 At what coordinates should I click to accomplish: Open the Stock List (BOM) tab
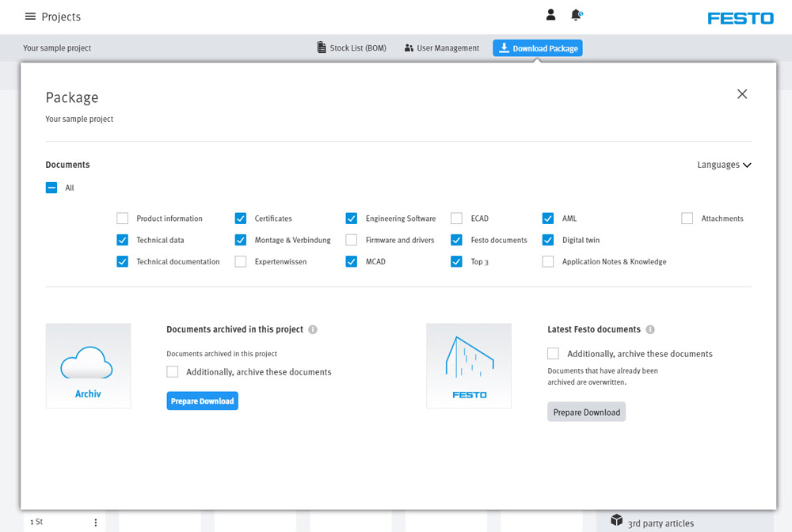pos(352,48)
